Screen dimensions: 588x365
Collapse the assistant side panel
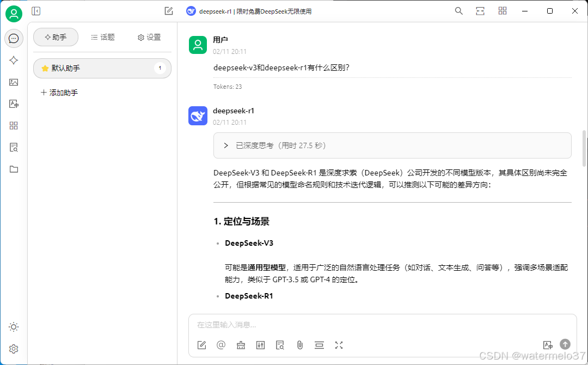click(x=36, y=11)
